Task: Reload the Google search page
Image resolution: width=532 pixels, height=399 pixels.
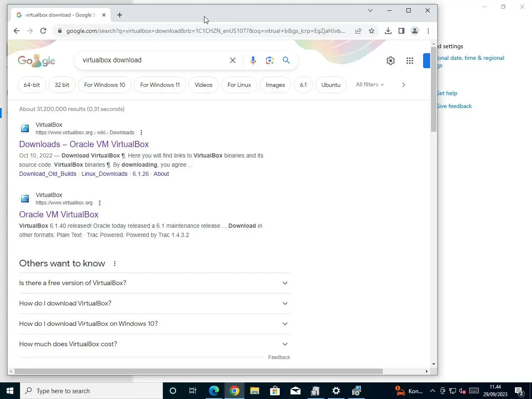Action: 43,31
